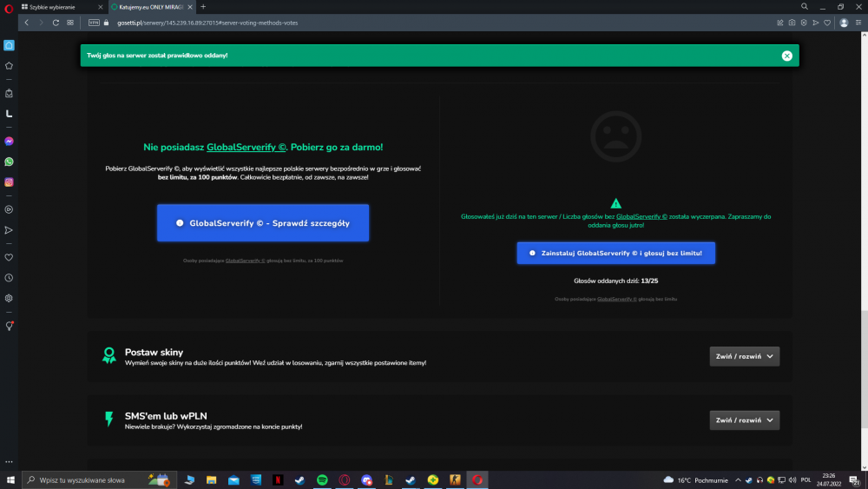The image size is (868, 489).
Task: Open File Explorer from taskbar
Action: (x=212, y=480)
